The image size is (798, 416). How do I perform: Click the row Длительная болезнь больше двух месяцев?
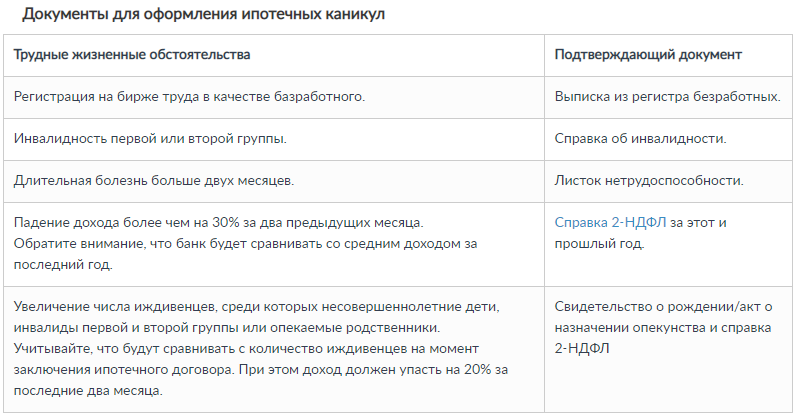coord(398,181)
